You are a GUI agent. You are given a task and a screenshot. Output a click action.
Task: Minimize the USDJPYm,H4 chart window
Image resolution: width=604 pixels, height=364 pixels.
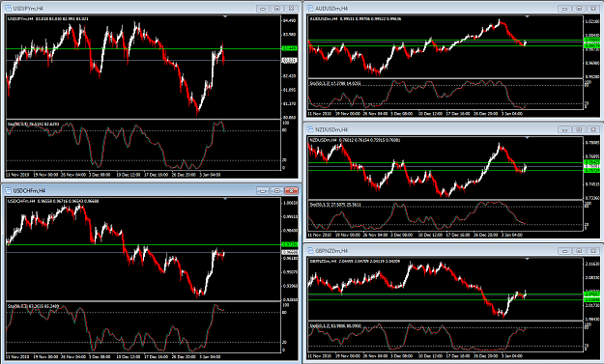pyautogui.click(x=263, y=8)
